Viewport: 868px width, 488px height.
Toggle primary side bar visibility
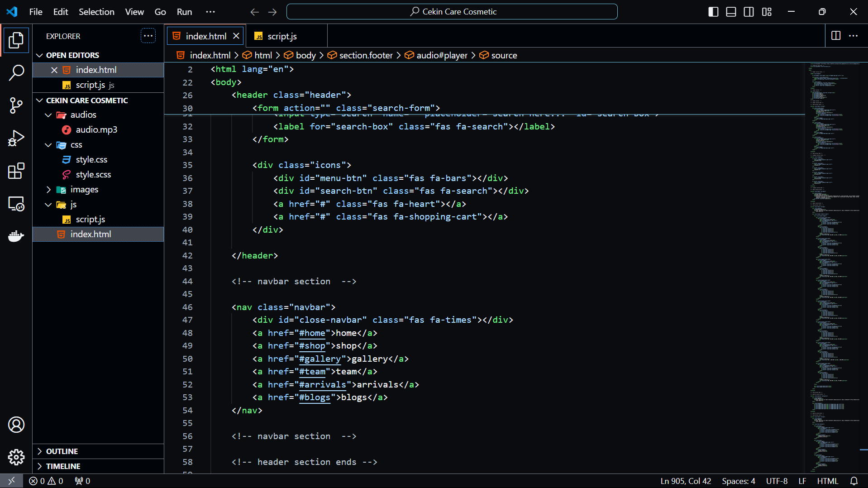pos(713,12)
